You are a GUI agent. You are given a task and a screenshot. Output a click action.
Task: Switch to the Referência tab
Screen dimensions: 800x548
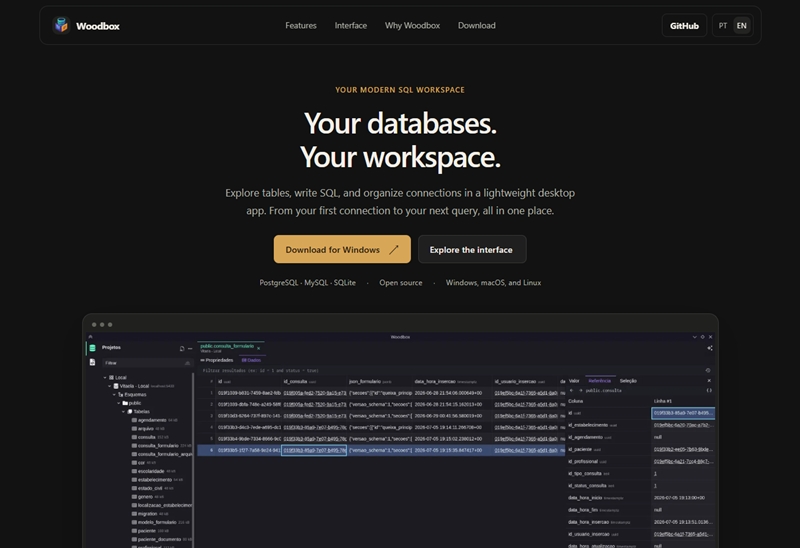point(599,381)
